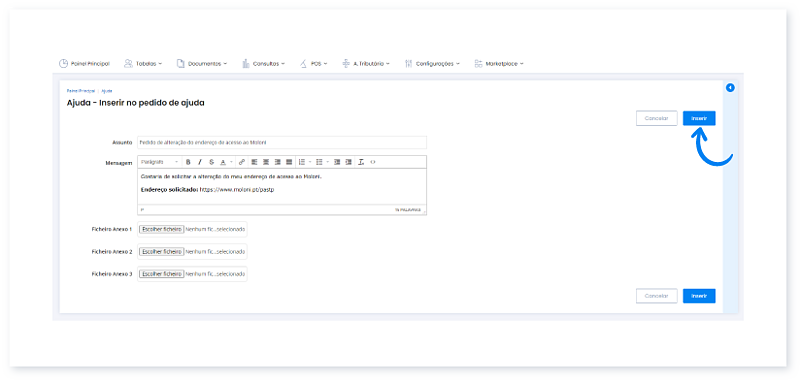Follow the Ajuda breadcrumb link
This screenshot has width=800, height=381.
107,91
